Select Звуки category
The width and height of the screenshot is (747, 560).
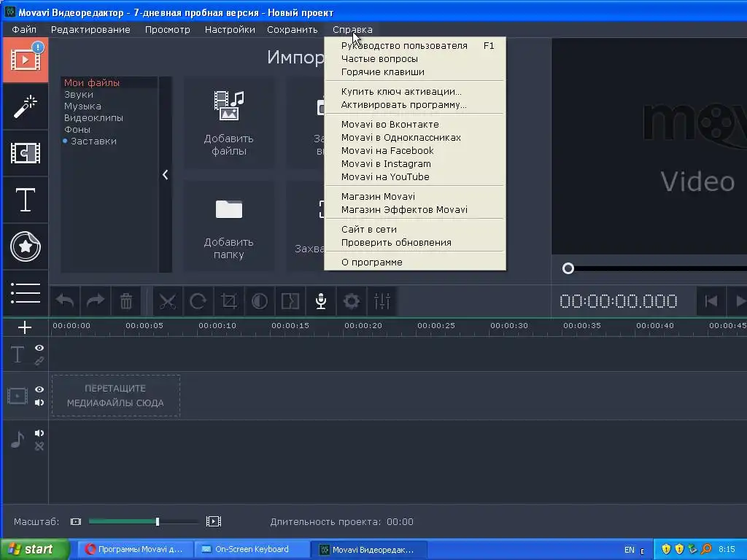[x=79, y=94]
